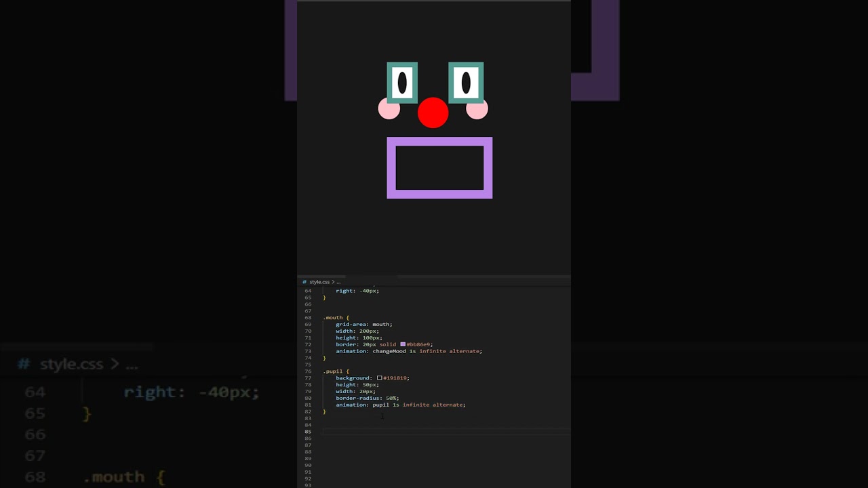Click the left pink cheek circle

pos(389,108)
